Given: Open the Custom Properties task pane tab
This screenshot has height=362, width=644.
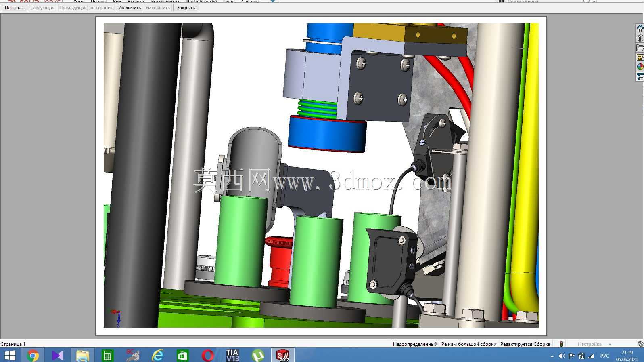Looking at the screenshot, I should (640, 77).
